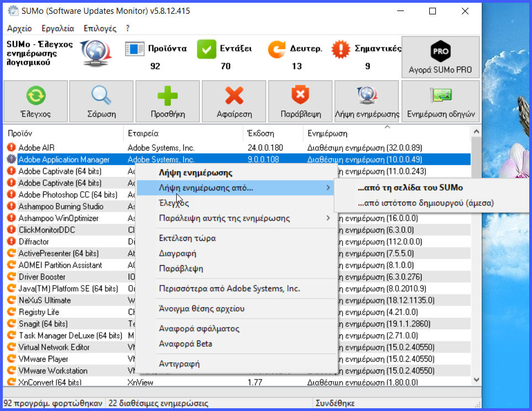Click the Λήψη ενημέρωσης globe toolbar button

(367, 101)
